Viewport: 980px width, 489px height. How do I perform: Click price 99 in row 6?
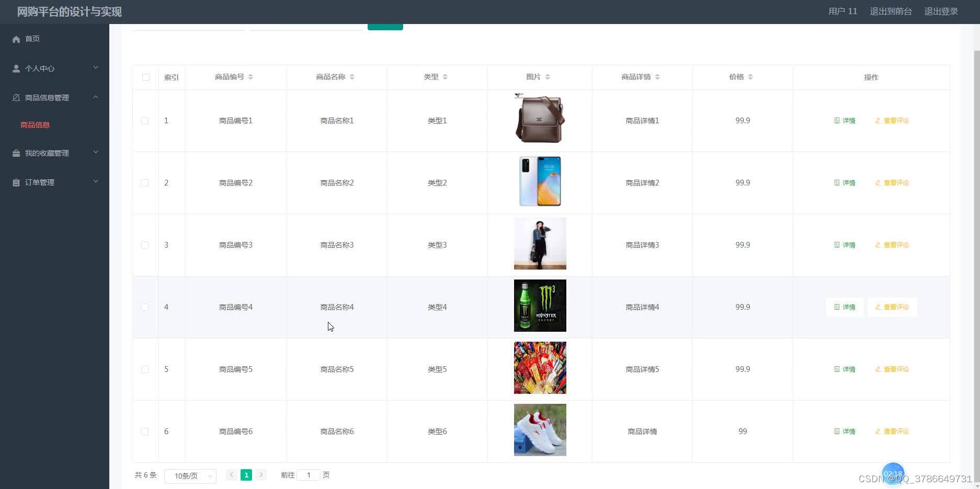[743, 432]
